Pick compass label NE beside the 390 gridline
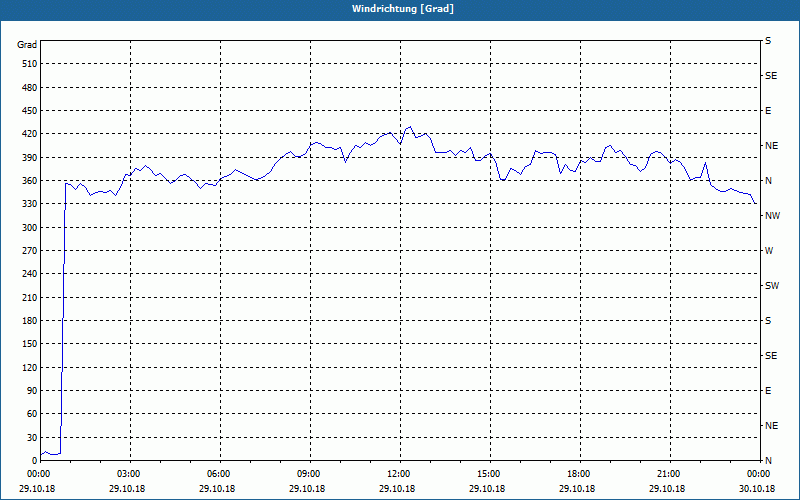The height and width of the screenshot is (500, 800). [x=771, y=146]
